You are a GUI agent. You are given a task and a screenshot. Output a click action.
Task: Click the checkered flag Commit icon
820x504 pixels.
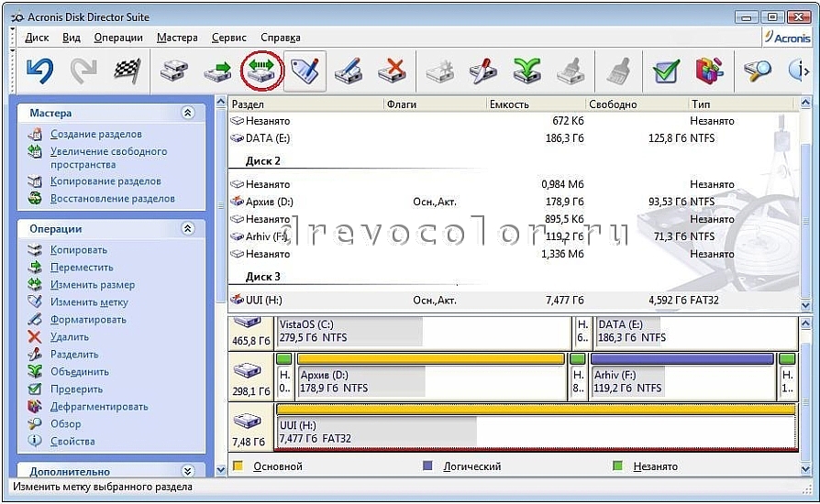click(127, 71)
